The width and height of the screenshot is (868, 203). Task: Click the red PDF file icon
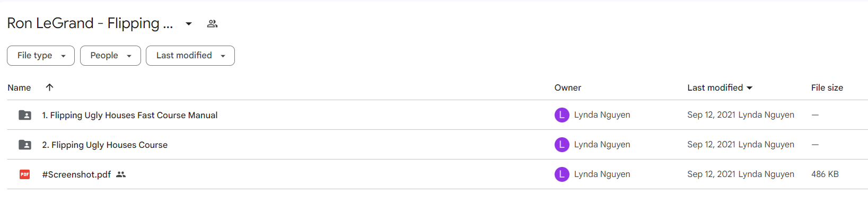(x=25, y=174)
